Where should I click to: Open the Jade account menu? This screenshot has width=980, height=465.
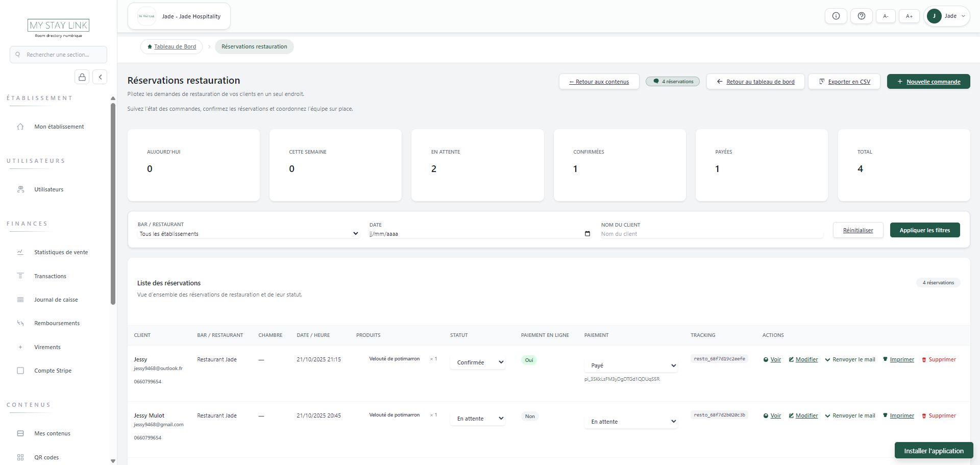[947, 16]
